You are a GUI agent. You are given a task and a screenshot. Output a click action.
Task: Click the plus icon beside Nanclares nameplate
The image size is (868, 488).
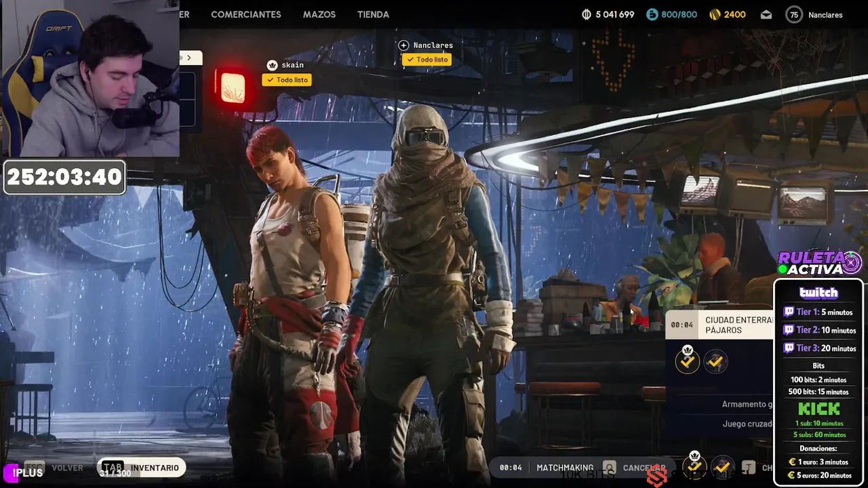click(403, 45)
